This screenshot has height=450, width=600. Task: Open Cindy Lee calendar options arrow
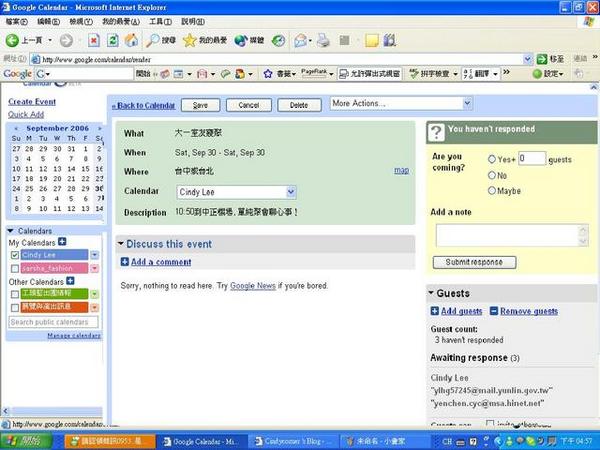click(x=95, y=255)
